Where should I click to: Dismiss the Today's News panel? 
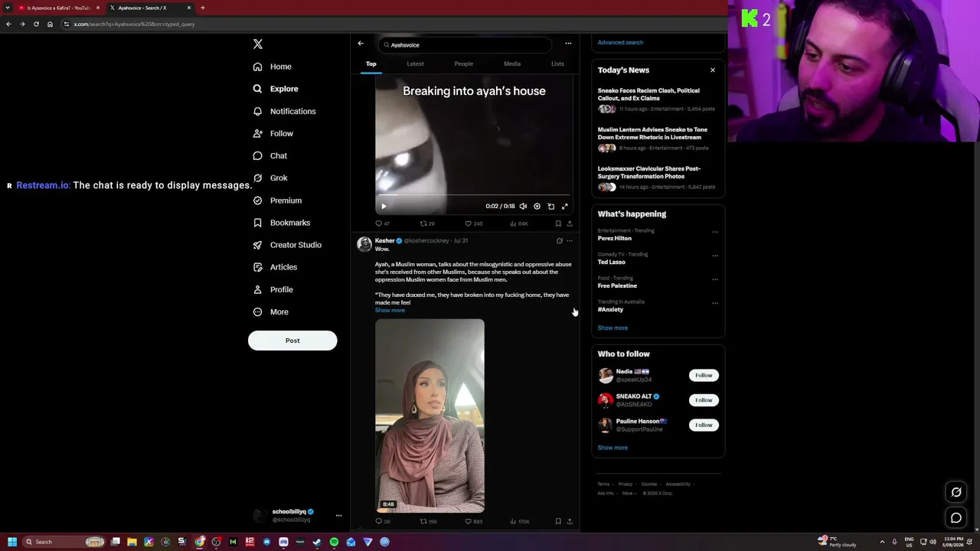pos(713,70)
